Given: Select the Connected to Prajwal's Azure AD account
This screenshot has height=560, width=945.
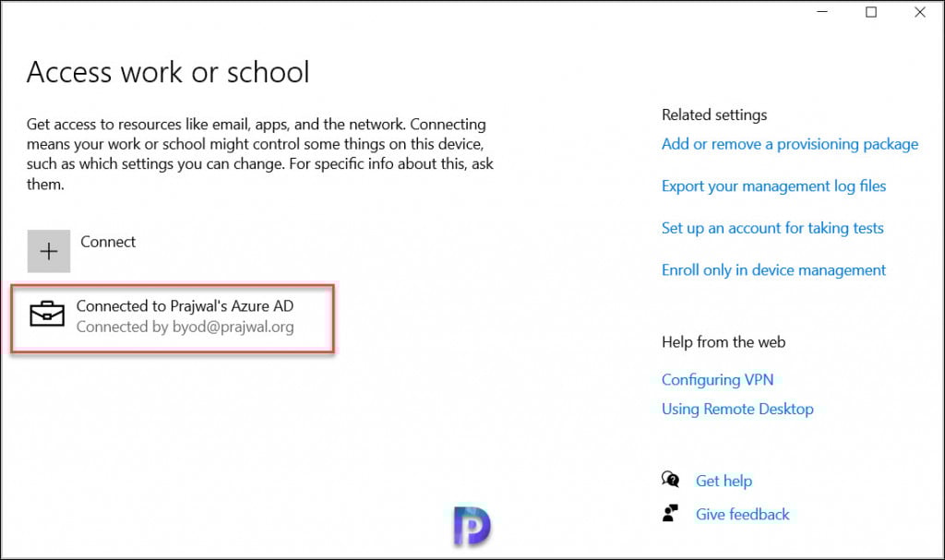Looking at the screenshot, I should [173, 319].
